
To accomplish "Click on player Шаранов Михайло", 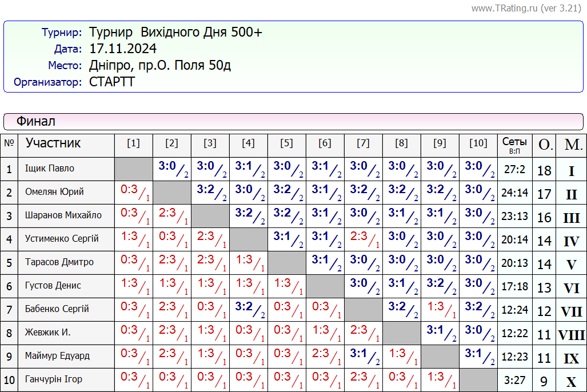I will click(x=63, y=215).
